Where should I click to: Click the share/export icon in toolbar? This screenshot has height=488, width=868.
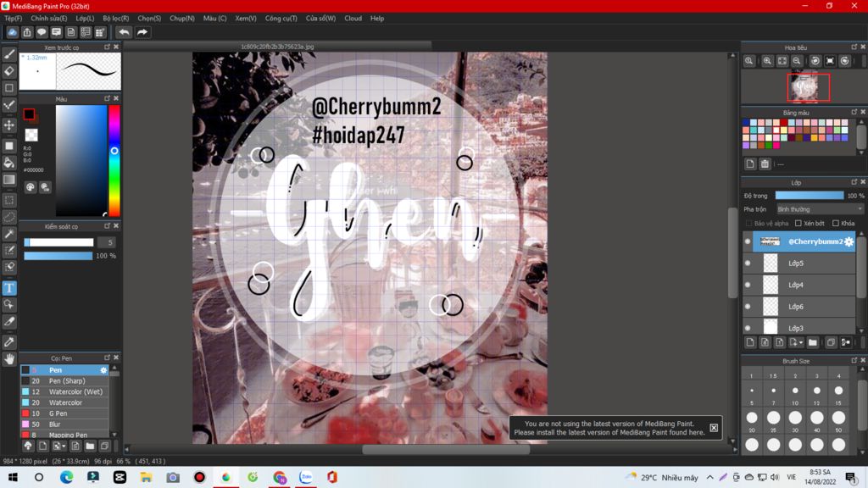click(26, 32)
